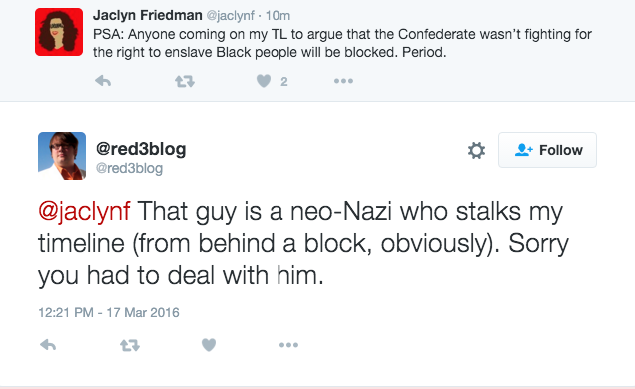Open more options on @red3blog tweet
The image size is (635, 389).
point(288,345)
